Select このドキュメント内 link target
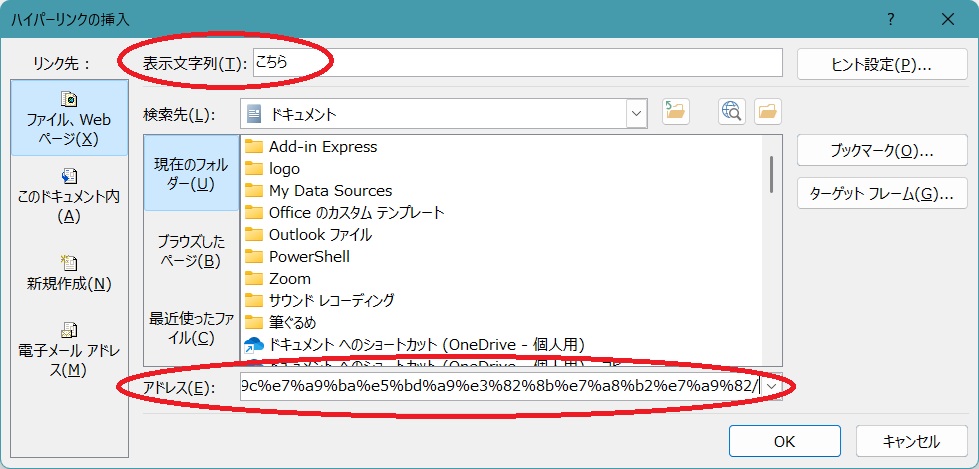Image resolution: width=979 pixels, height=469 pixels. pyautogui.click(x=69, y=196)
